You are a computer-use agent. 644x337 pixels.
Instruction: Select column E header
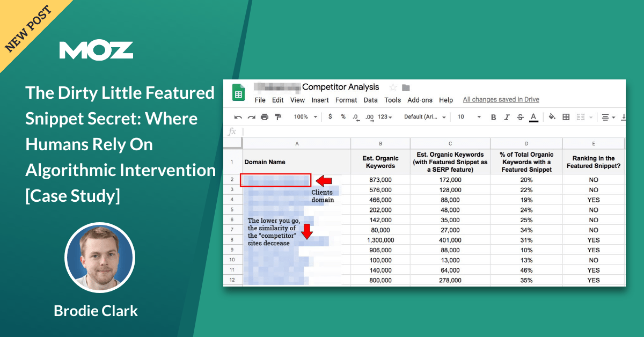(594, 143)
